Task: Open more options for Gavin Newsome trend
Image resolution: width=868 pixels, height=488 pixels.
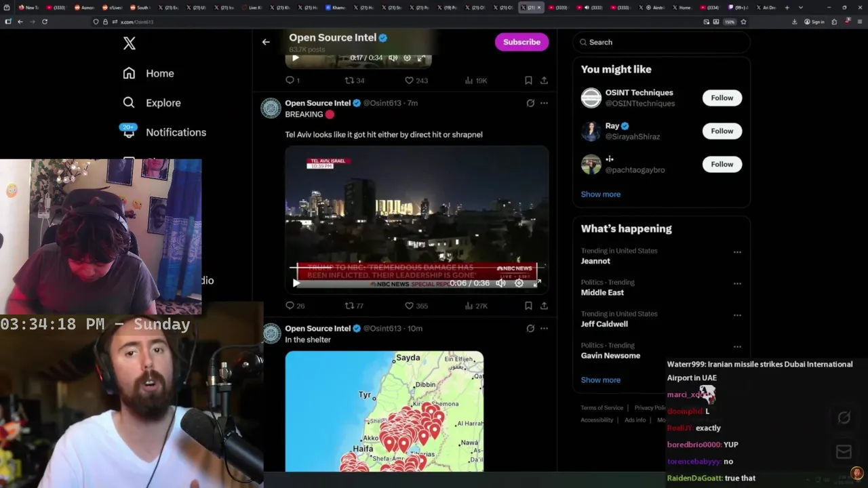Action: coord(737,346)
